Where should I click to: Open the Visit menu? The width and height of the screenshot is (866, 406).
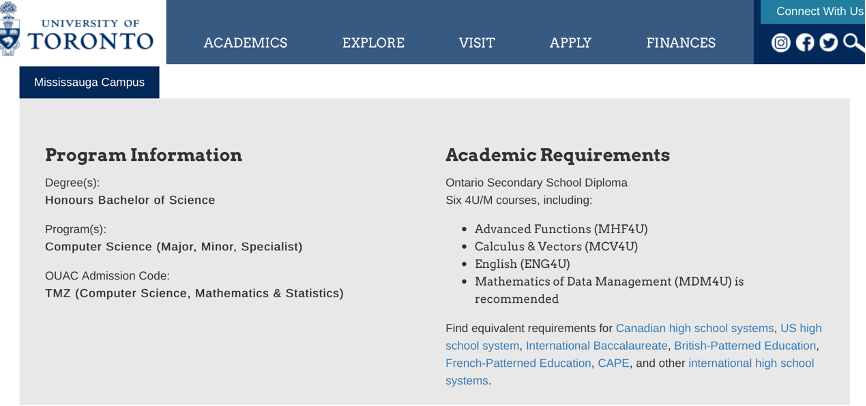pyautogui.click(x=477, y=43)
